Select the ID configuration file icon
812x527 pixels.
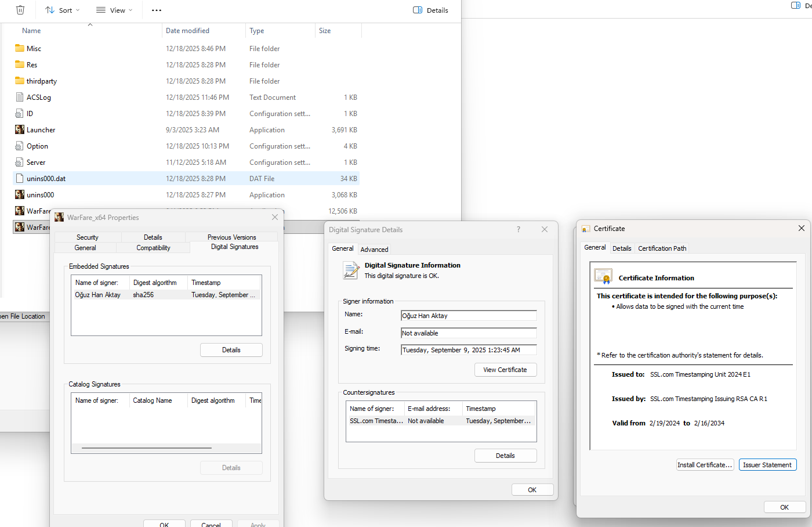click(x=20, y=113)
